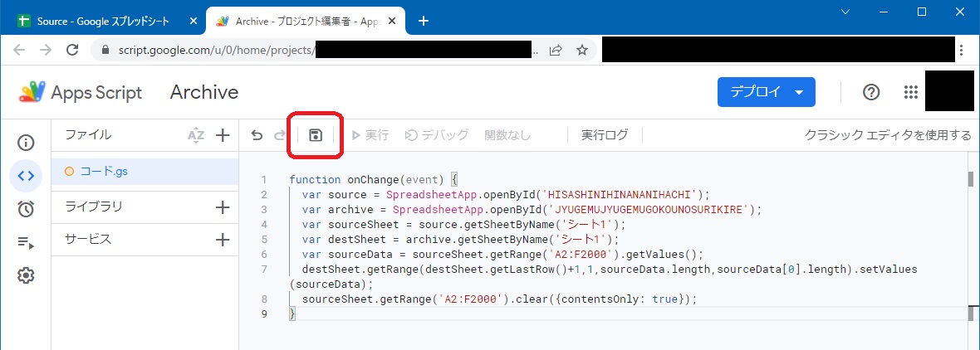Viewport: 980px width, 350px height.
Task: Sort files alphabetically with AZ icon
Action: 196,134
